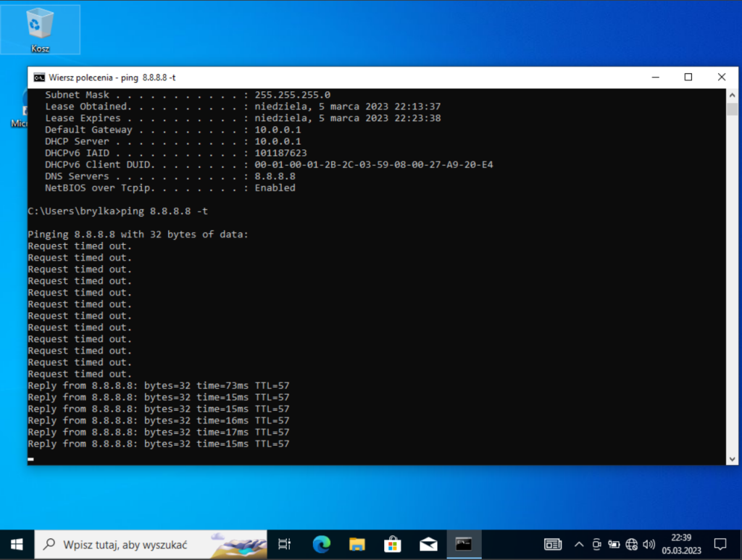742x560 pixels.
Task: Click the console scrollbar down arrow
Action: coord(732,459)
